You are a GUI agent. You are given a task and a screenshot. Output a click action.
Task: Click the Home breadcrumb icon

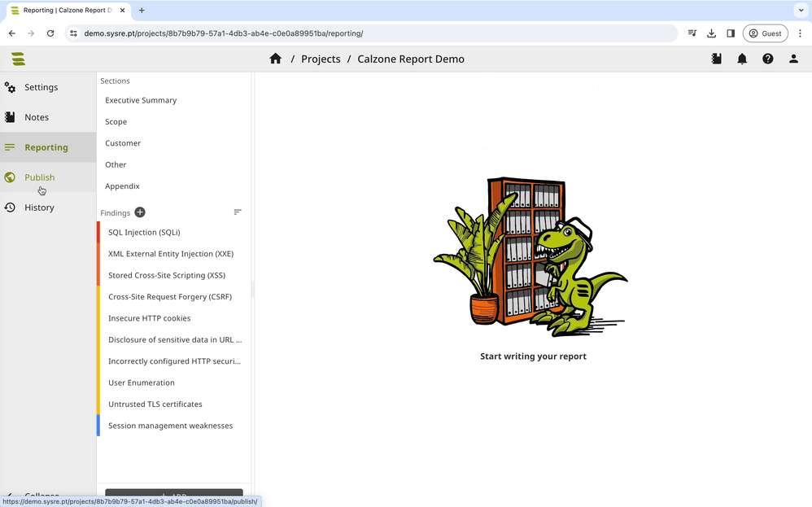pos(275,59)
